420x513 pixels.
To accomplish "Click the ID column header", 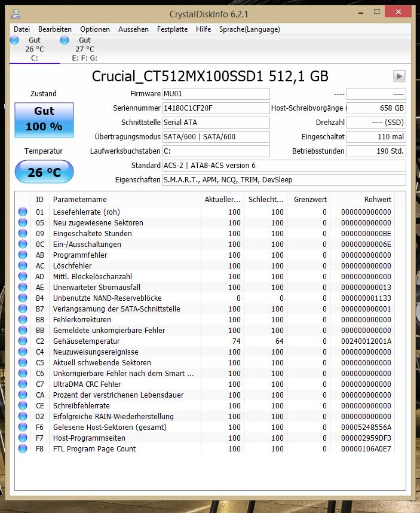I will coord(39,200).
